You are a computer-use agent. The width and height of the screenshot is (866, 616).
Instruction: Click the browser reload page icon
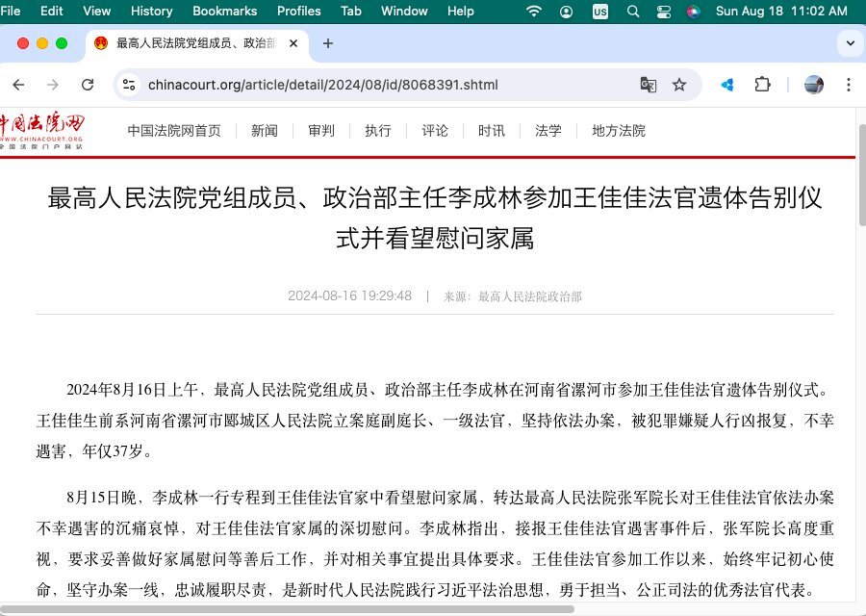(88, 85)
